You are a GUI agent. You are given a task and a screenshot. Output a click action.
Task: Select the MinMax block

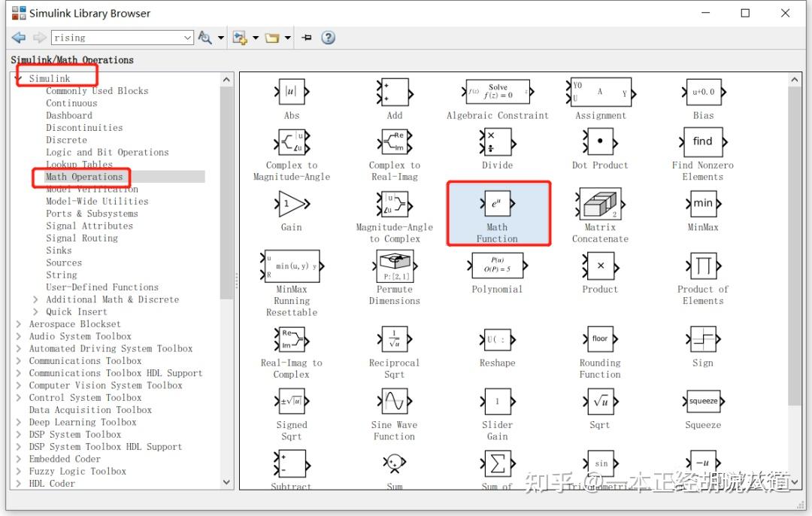click(x=703, y=204)
